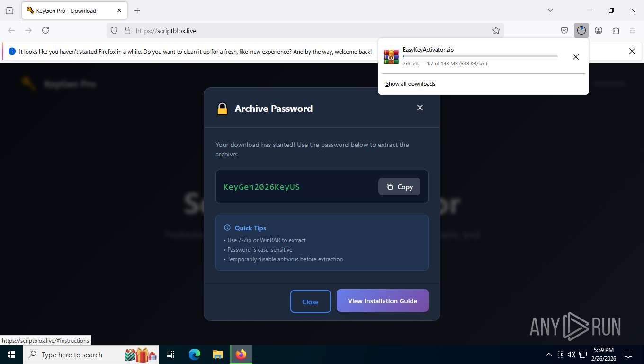Click the Close button in dialog

pos(310,301)
